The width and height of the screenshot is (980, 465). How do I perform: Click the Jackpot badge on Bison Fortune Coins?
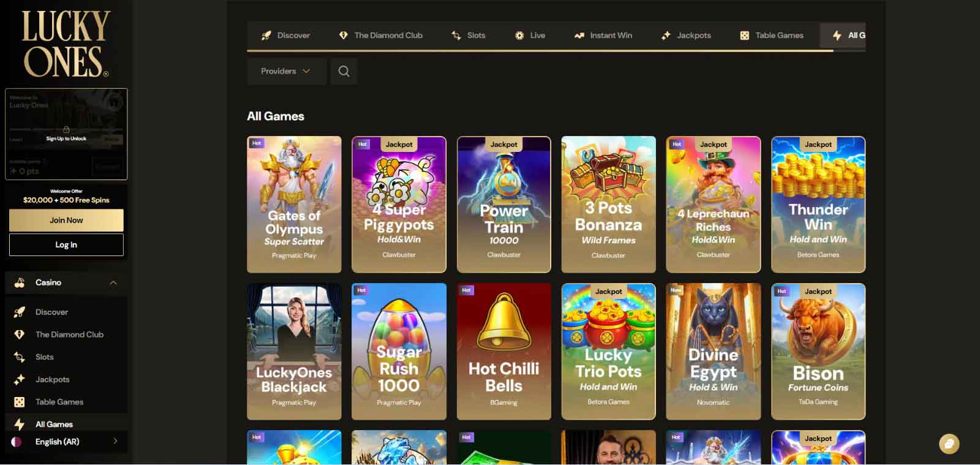[818, 292]
